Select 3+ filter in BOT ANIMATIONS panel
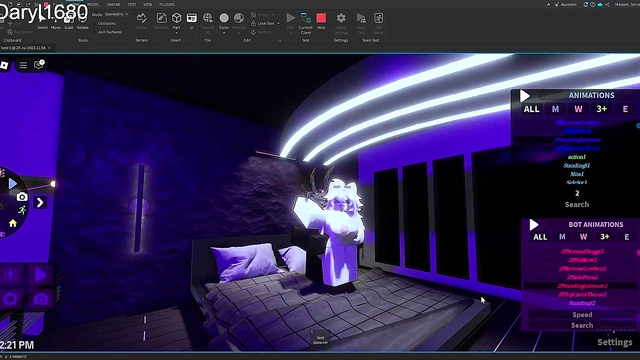Image resolution: width=640 pixels, height=360 pixels. 605,237
